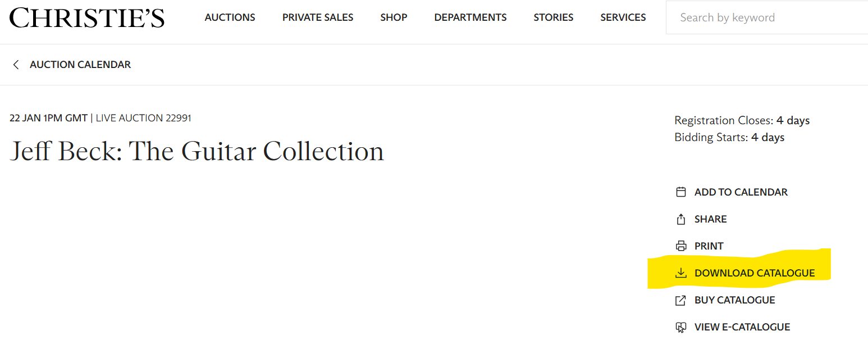Open the Shop navigation item

click(394, 17)
